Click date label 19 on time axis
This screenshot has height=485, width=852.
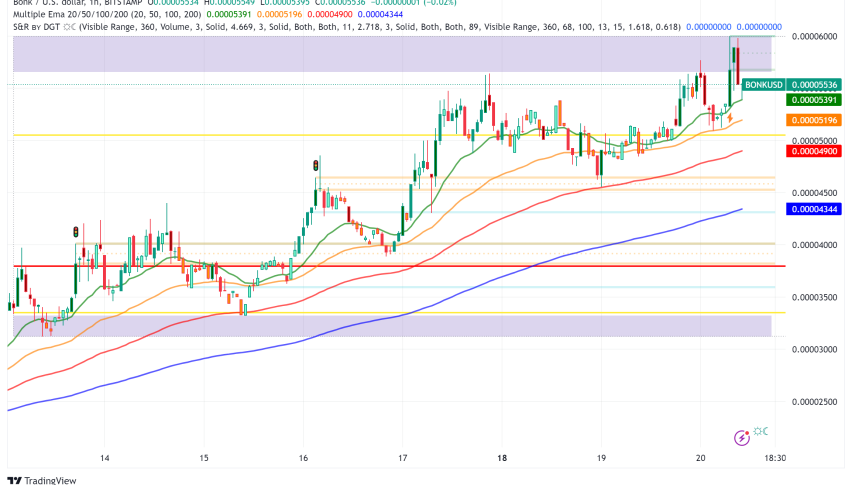pos(601,458)
